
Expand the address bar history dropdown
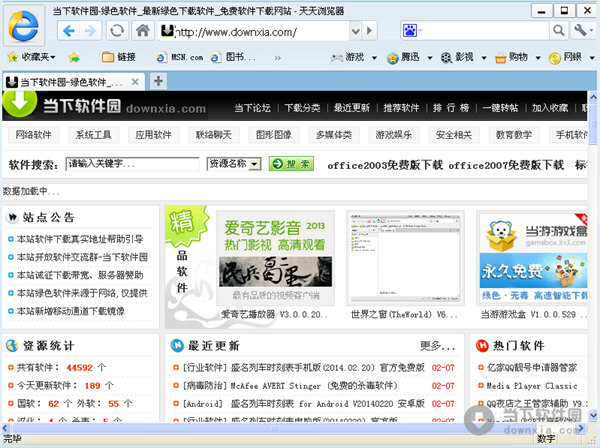(x=355, y=31)
